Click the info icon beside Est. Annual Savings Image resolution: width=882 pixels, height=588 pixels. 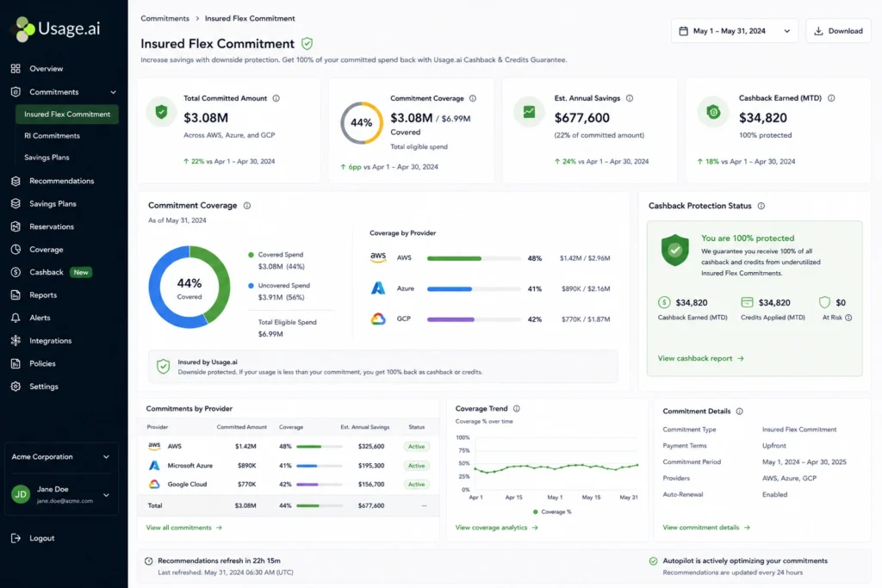click(x=630, y=98)
